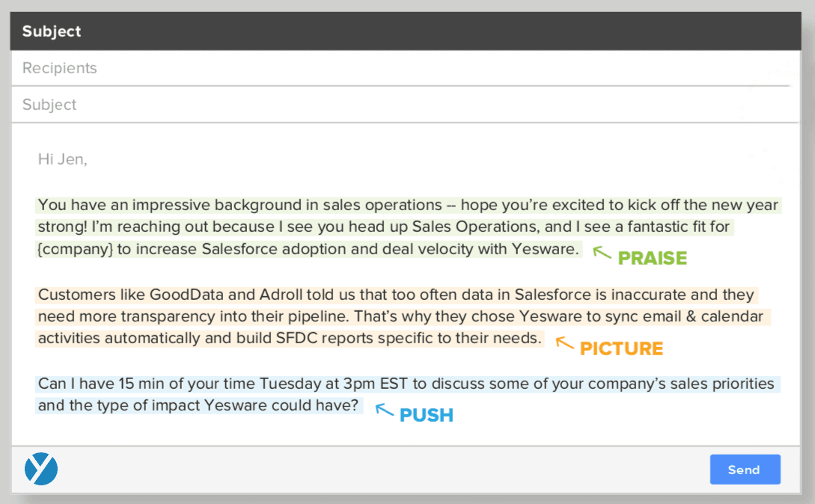Click the dark Subject title bar

404,31
